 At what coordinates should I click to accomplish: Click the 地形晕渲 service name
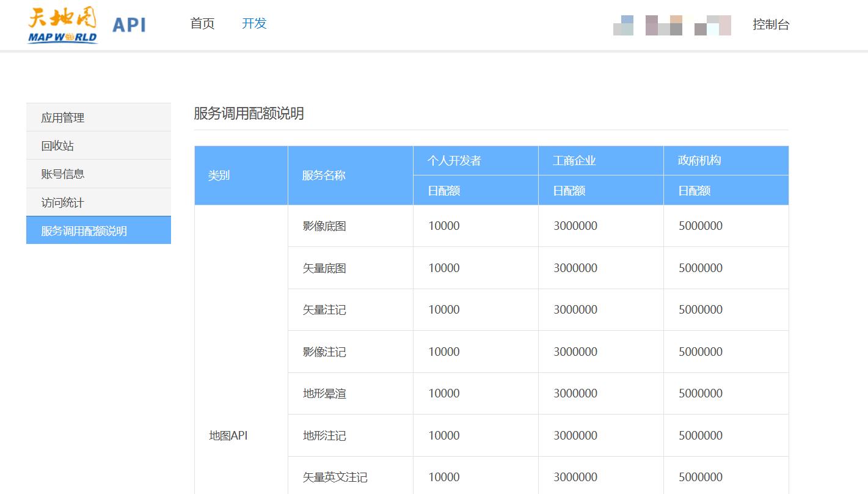[324, 394]
